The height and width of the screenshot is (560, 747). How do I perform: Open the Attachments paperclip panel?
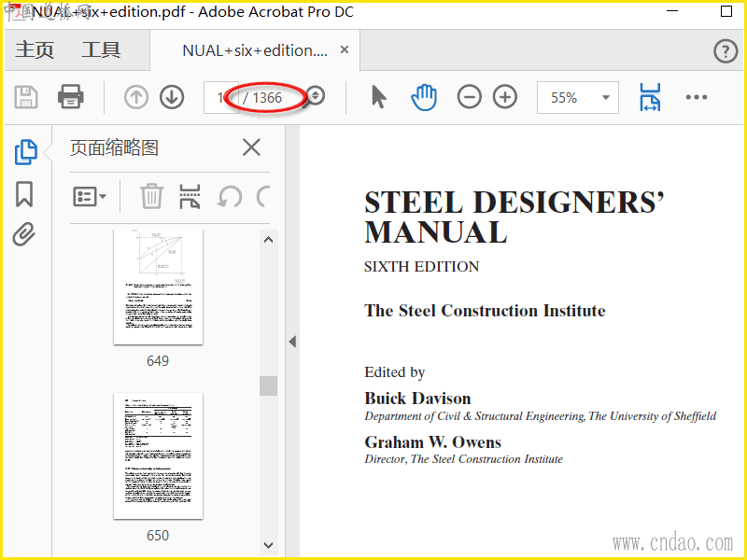(x=24, y=234)
